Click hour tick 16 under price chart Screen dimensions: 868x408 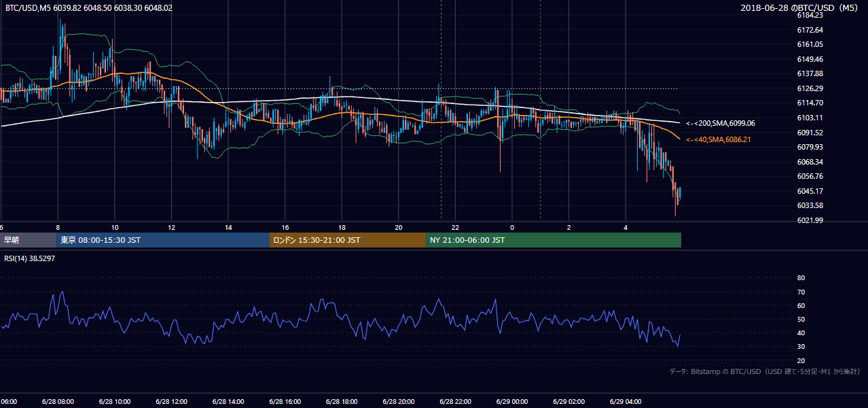coord(285,227)
